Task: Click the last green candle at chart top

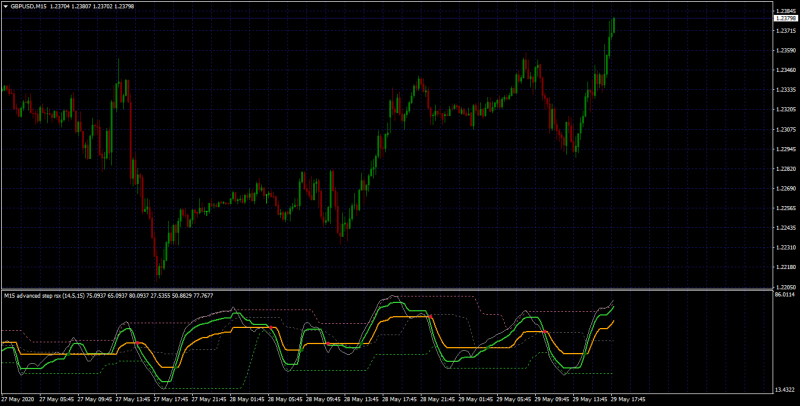Action: pos(614,24)
